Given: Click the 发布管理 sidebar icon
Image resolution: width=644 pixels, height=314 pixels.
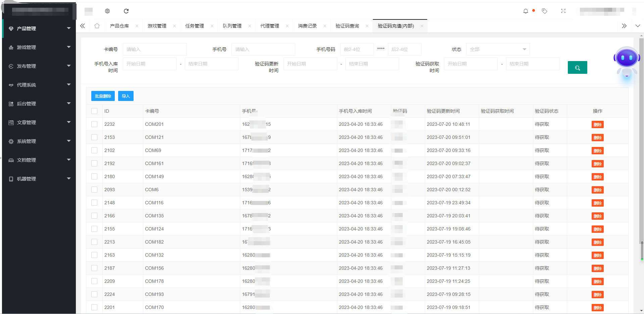Looking at the screenshot, I should [11, 66].
